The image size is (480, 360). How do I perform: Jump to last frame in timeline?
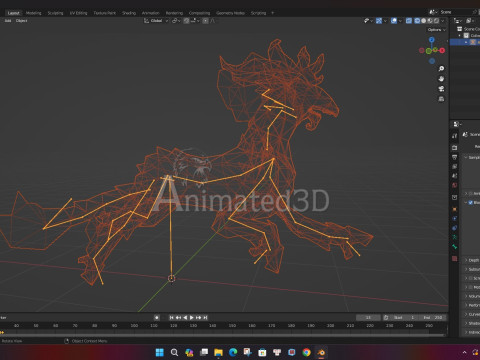[205, 317]
